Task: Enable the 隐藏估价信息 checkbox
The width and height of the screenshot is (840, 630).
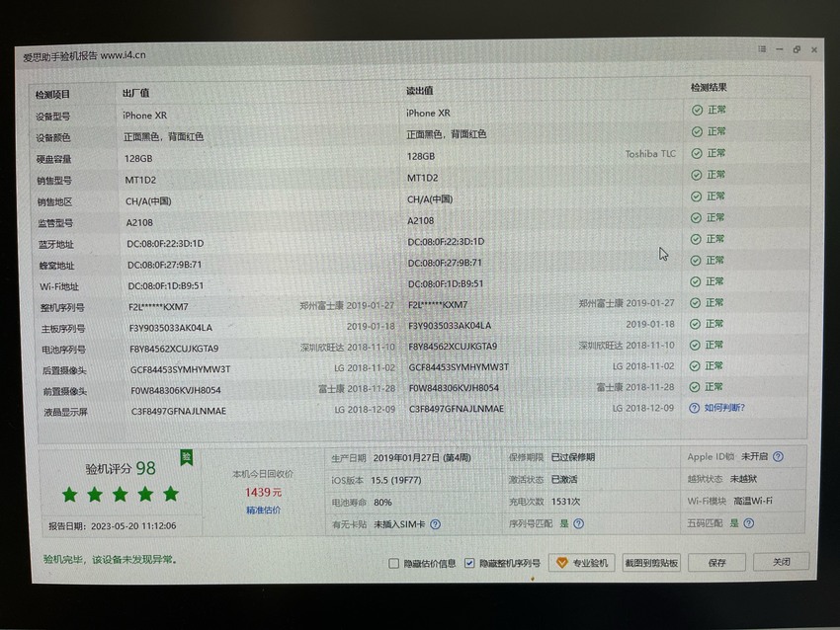Action: [393, 563]
